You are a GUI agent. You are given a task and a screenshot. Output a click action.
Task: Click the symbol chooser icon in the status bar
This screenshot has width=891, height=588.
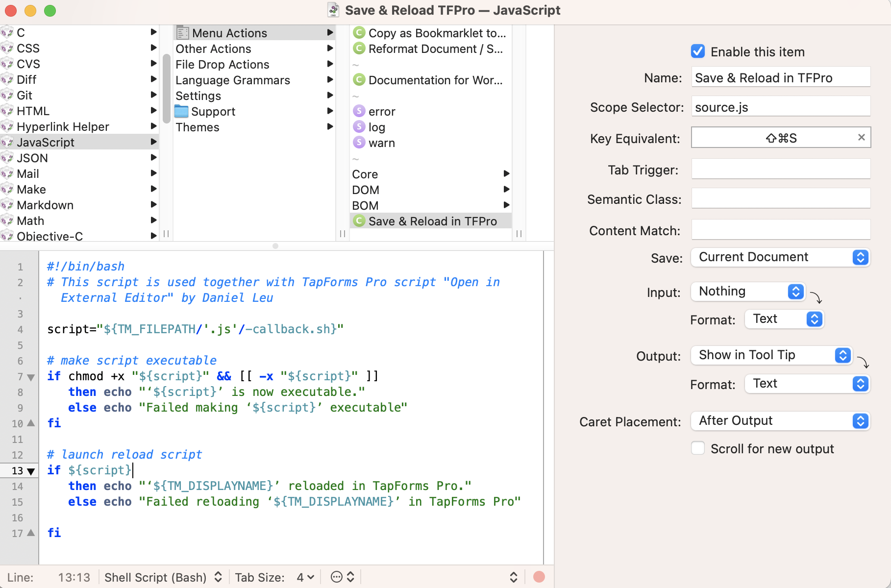pyautogui.click(x=337, y=577)
